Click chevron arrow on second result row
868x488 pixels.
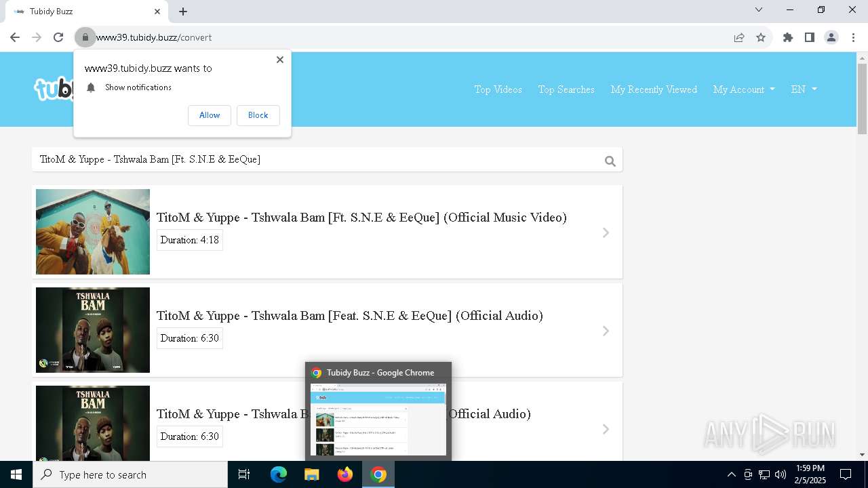click(x=606, y=331)
